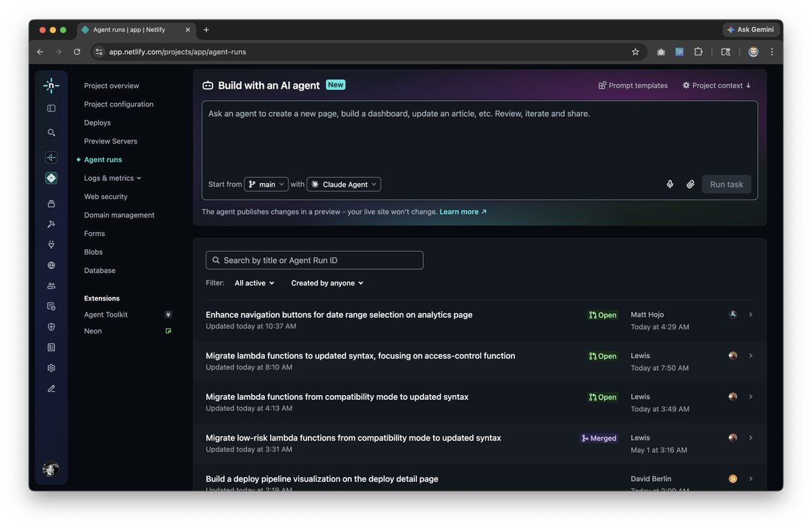This screenshot has width=812, height=529.
Task: Open the Claude Agent selector dropdown
Action: [x=344, y=184]
